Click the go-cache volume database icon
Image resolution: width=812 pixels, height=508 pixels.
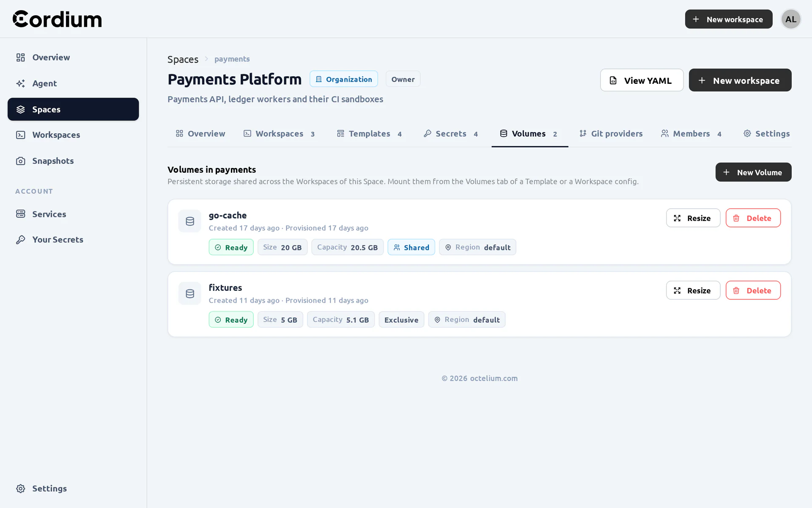(x=189, y=221)
